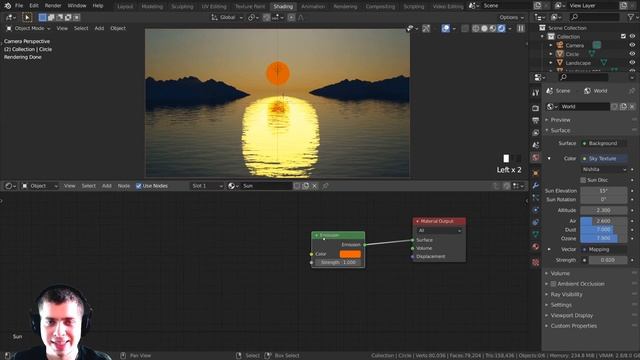Adjust the Air density slider
Screen dimensions: 640x360
(x=604, y=221)
